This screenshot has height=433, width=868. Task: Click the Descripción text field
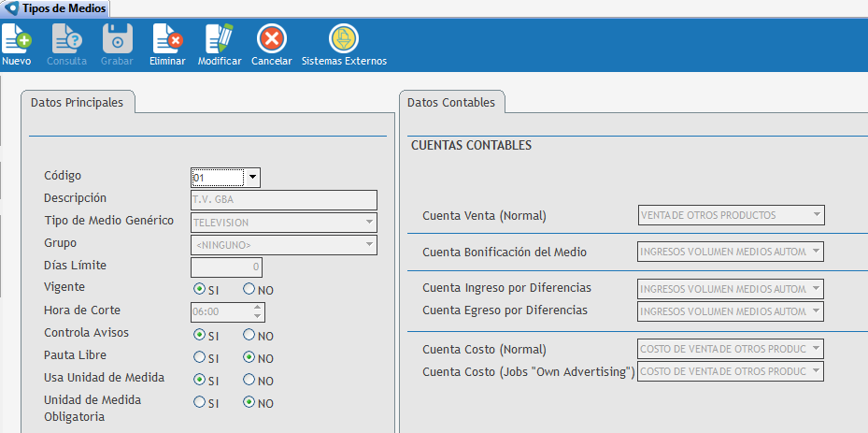pos(284,199)
